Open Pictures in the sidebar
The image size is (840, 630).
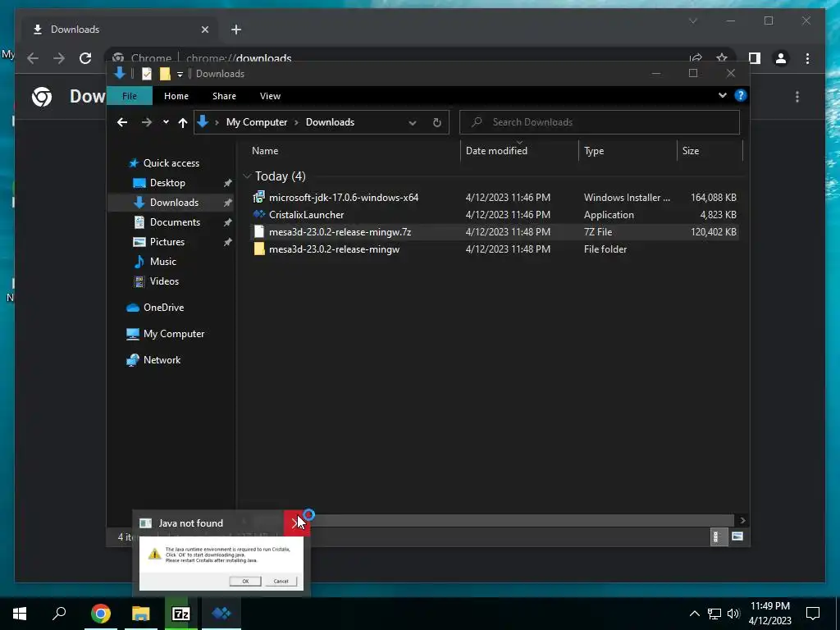167,242
